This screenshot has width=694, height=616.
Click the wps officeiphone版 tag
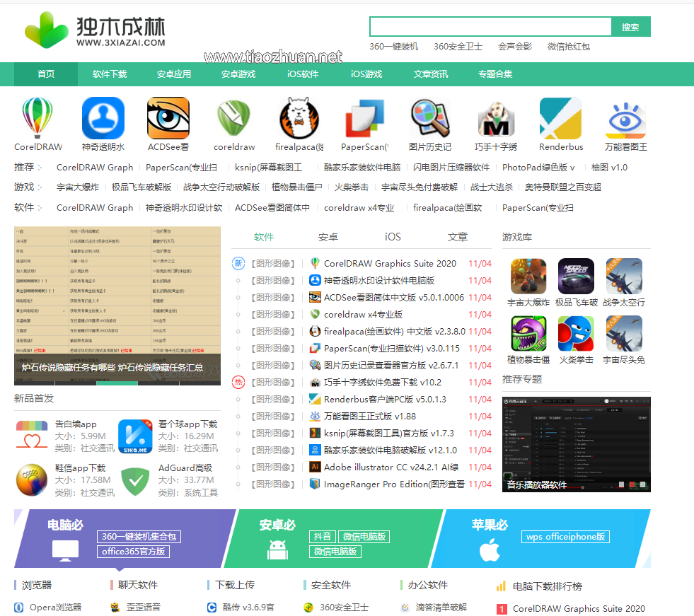tap(566, 536)
